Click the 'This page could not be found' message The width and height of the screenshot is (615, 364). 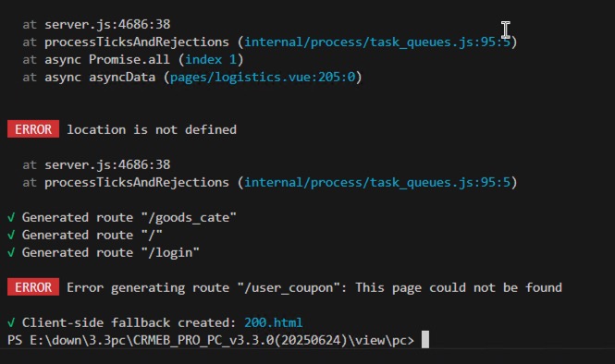pos(459,287)
